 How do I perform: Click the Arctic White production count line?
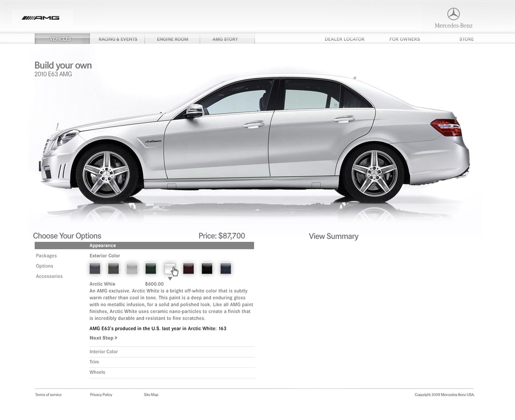[158, 329]
